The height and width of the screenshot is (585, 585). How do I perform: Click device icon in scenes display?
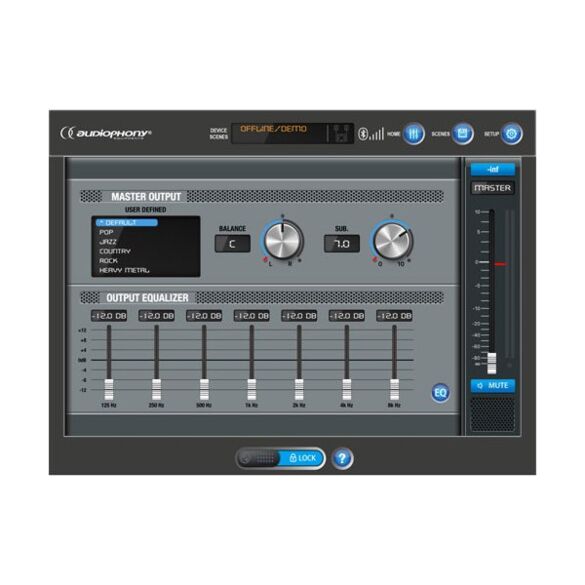point(341,134)
